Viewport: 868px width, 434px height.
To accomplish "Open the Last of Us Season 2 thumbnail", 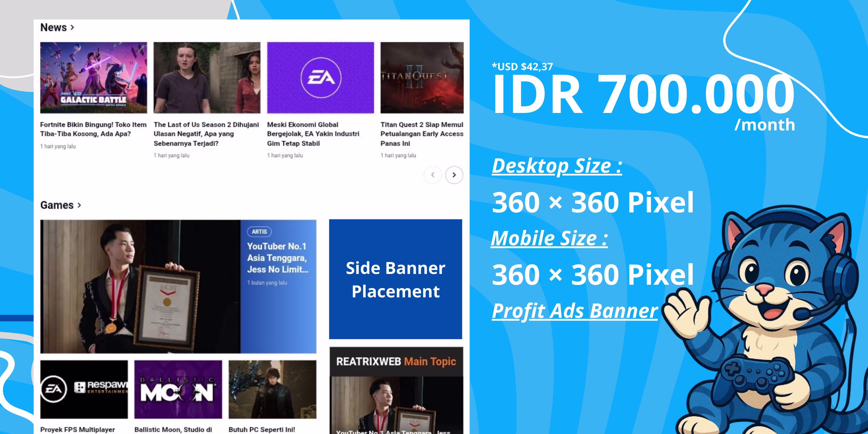I will (207, 78).
